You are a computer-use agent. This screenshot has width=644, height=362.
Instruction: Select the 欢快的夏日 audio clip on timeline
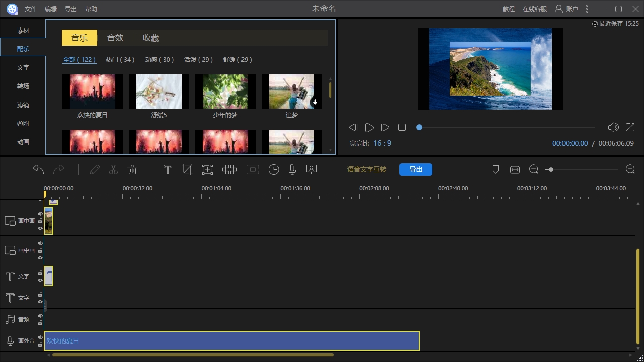click(231, 341)
